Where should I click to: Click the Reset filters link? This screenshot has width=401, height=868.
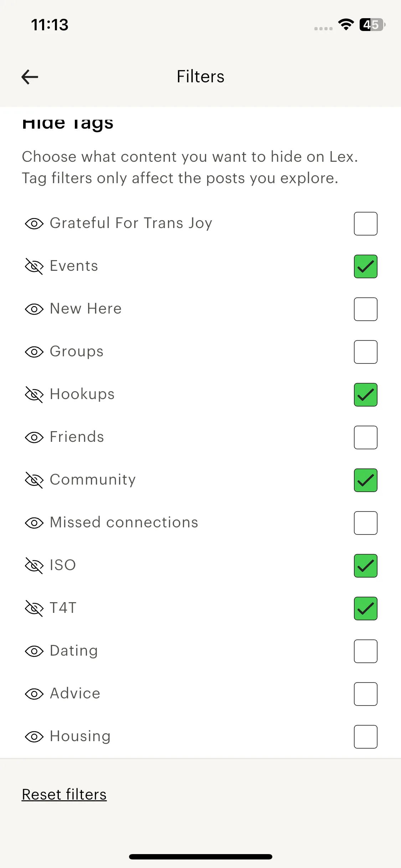[x=64, y=795]
